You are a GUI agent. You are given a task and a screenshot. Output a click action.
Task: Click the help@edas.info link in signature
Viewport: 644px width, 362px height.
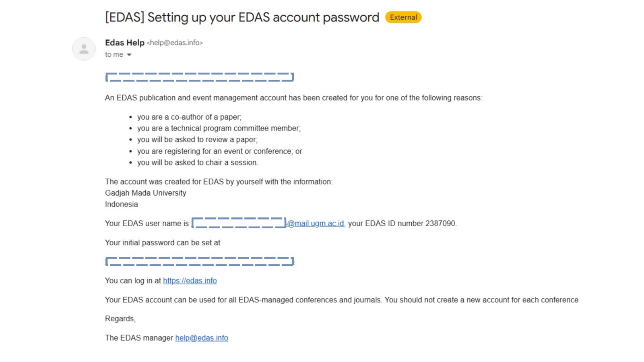tap(202, 338)
